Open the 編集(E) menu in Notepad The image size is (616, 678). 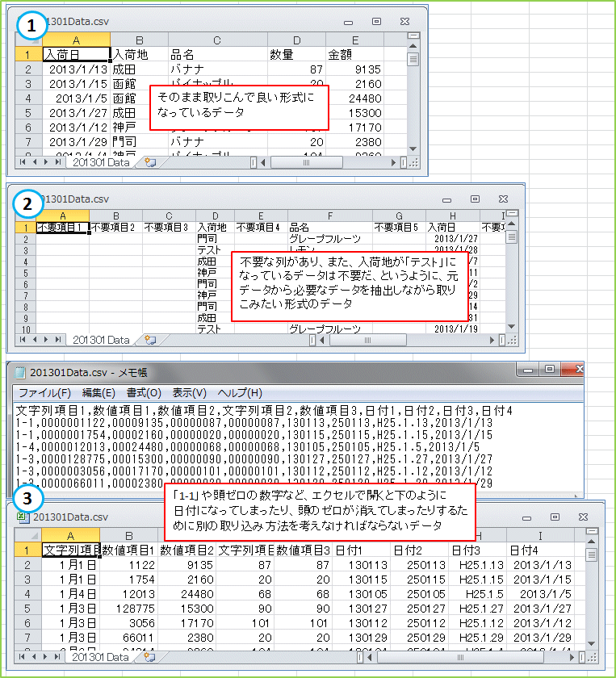point(98,392)
